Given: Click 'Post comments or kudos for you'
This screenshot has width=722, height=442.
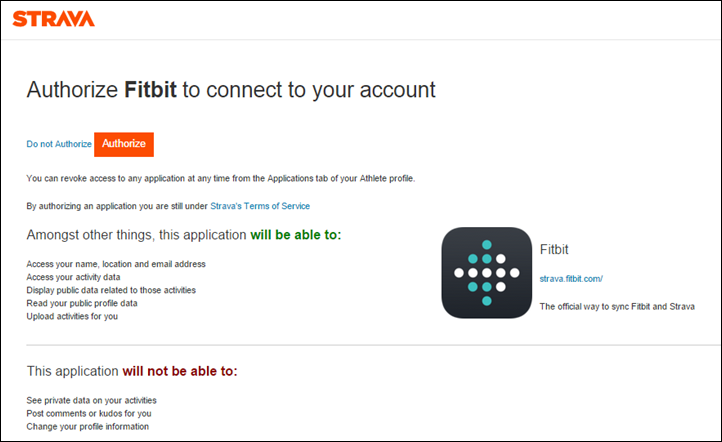Looking at the screenshot, I should tap(89, 413).
